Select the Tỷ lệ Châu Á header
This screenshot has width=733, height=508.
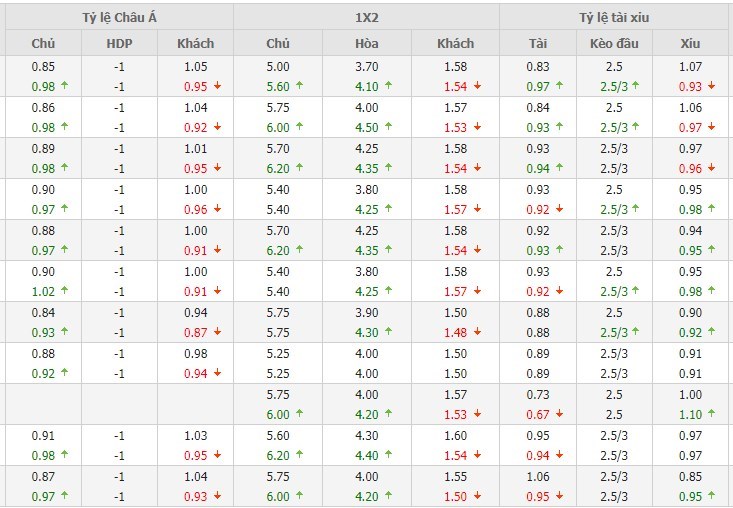119,17
